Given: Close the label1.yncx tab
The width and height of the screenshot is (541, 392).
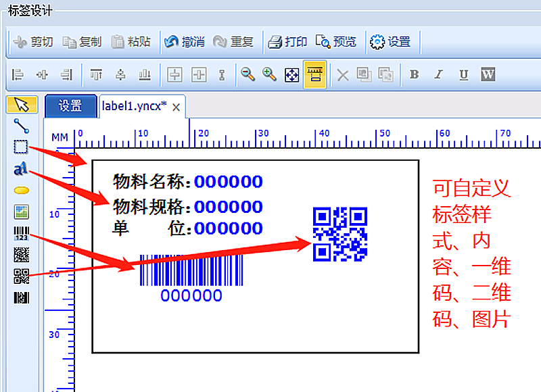Looking at the screenshot, I should pos(177,107).
